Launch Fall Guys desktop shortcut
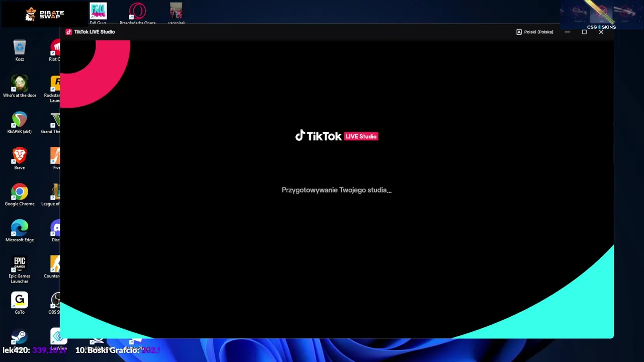This screenshot has height=362, width=644. click(x=98, y=14)
